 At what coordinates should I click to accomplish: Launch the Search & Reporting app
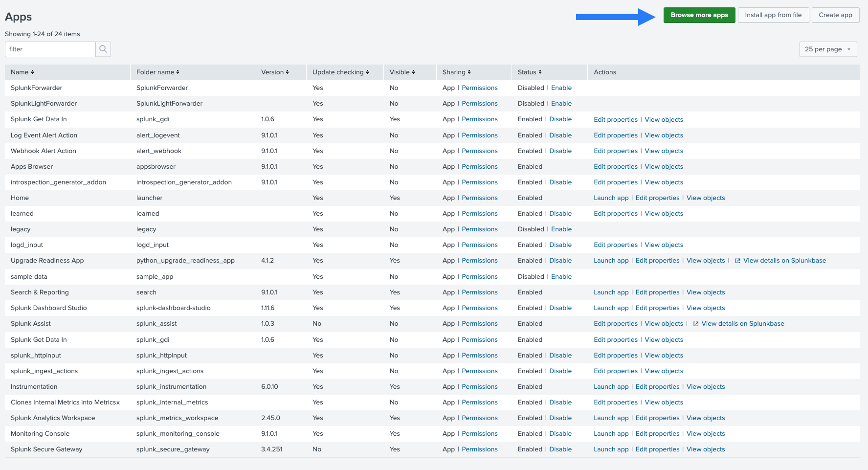click(x=611, y=292)
